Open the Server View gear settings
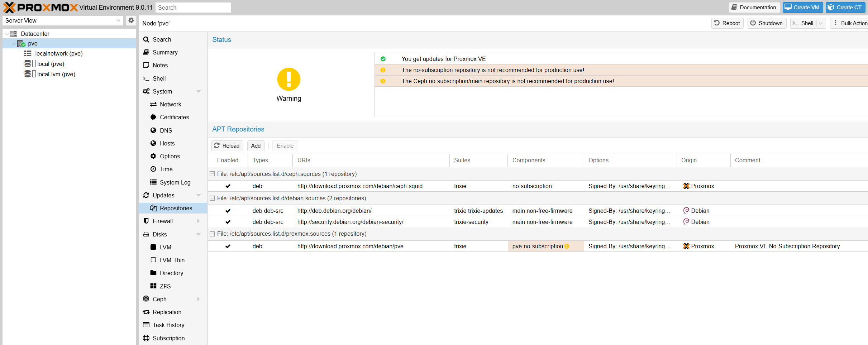The width and height of the screenshot is (868, 345). (x=131, y=20)
